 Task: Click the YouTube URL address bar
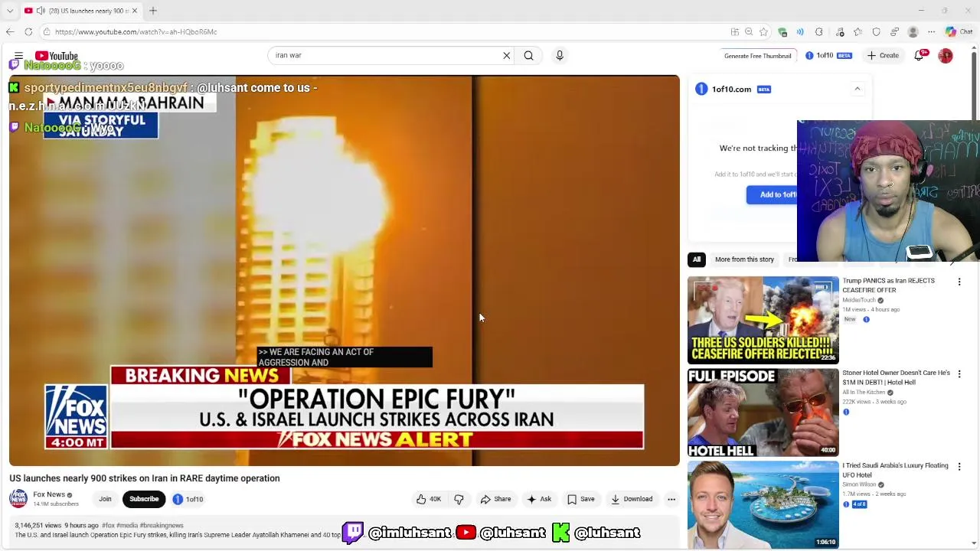pyautogui.click(x=383, y=31)
